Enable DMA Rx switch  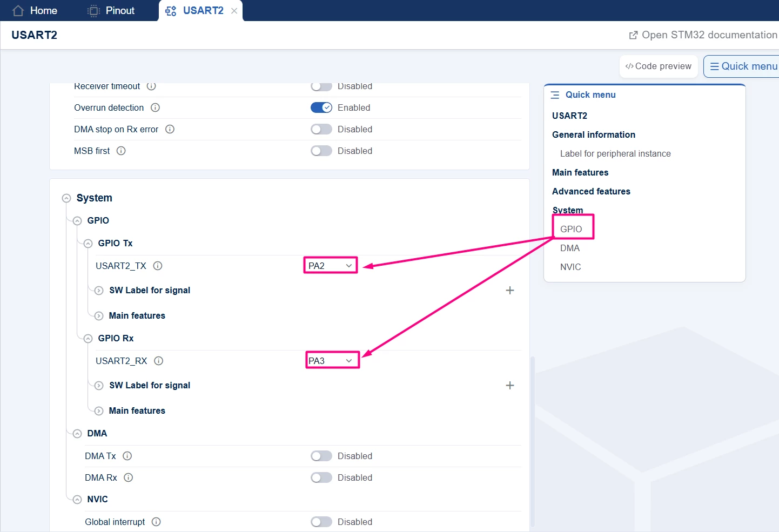[x=321, y=477]
